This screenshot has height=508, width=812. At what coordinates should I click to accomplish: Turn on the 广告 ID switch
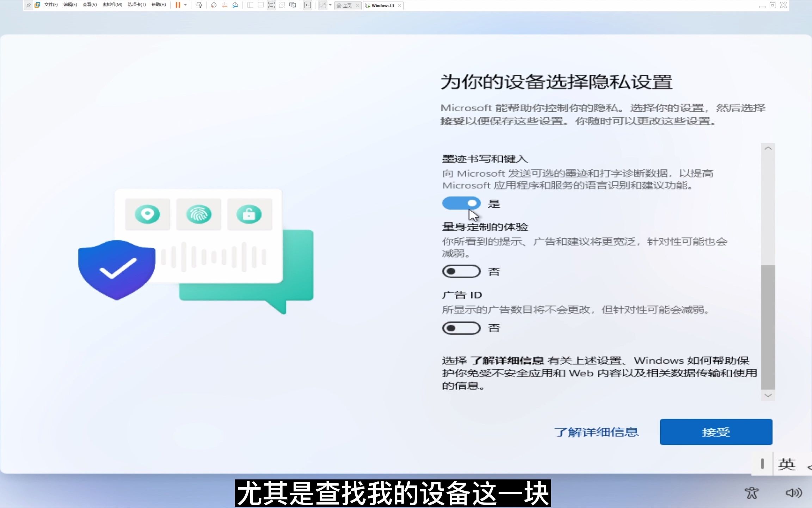coord(461,328)
